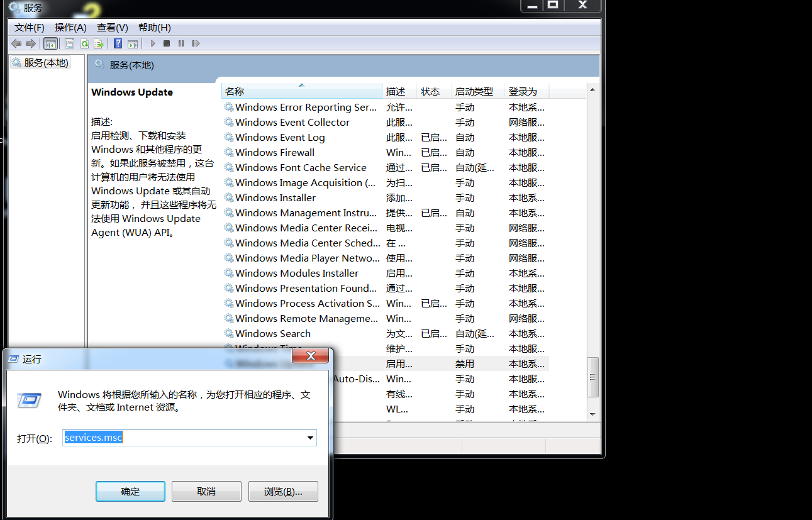Sort by the 登录为 column header

click(x=527, y=91)
